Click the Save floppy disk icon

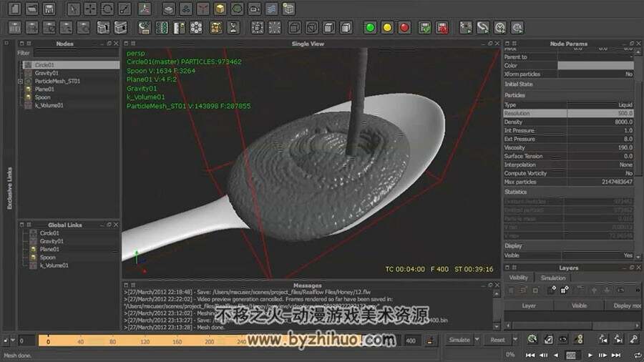pos(49,9)
